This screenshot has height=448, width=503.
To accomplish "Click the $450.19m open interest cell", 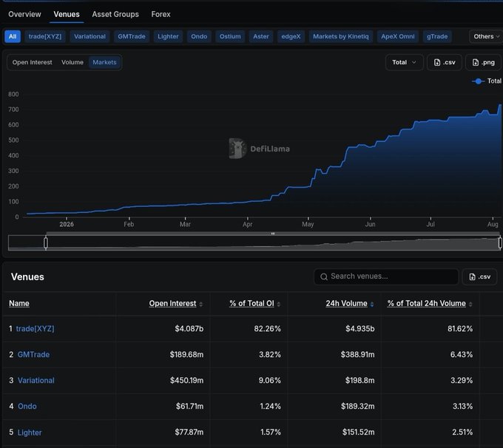I will (186, 381).
